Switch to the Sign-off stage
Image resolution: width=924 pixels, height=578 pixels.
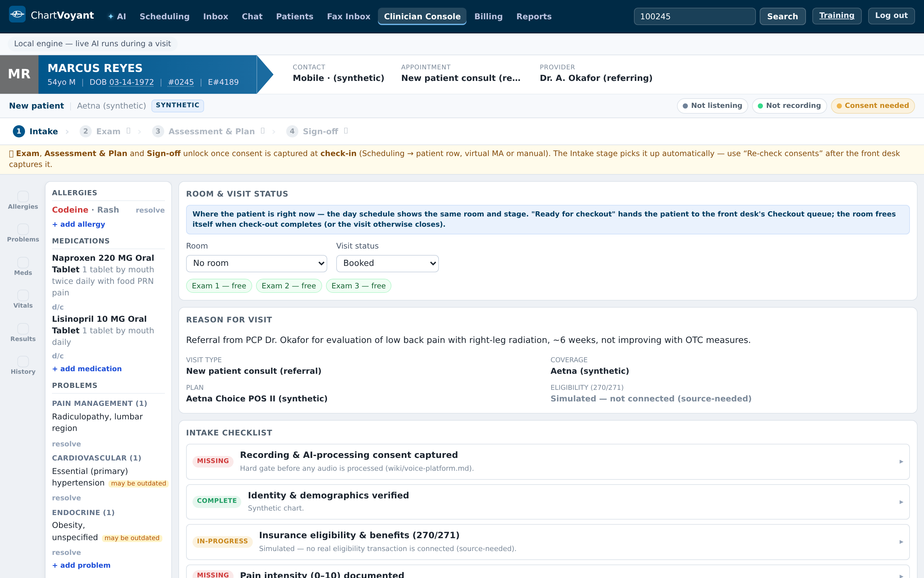point(317,131)
